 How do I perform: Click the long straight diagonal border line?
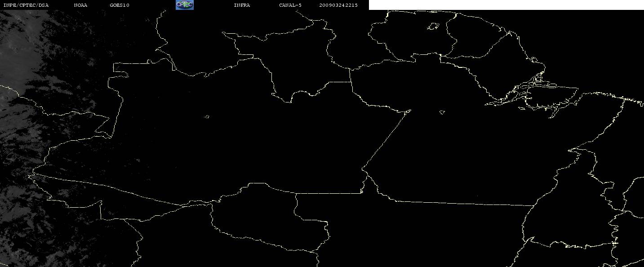386,139
